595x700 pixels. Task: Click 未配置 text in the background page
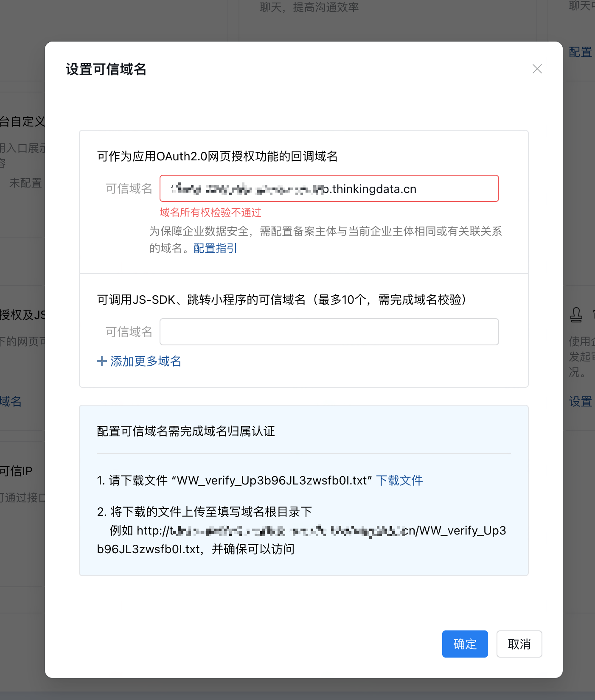[x=25, y=183]
